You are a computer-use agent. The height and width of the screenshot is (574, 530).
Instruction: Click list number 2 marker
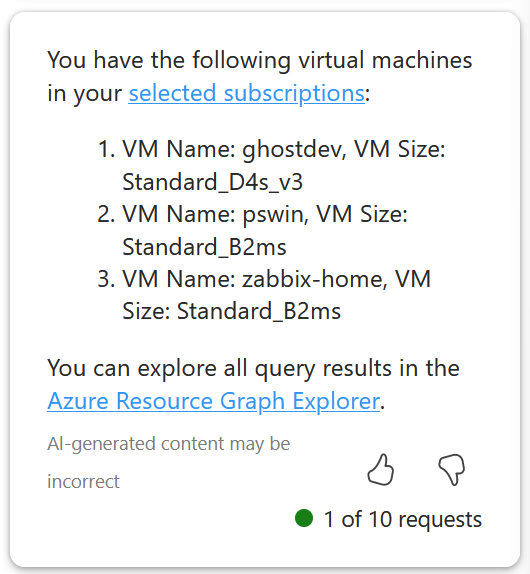[107, 214]
